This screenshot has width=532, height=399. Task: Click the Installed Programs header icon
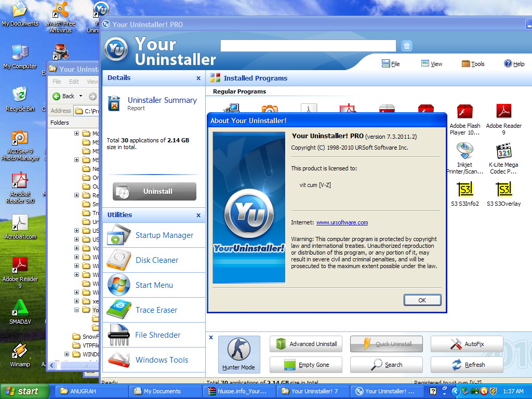click(x=215, y=78)
